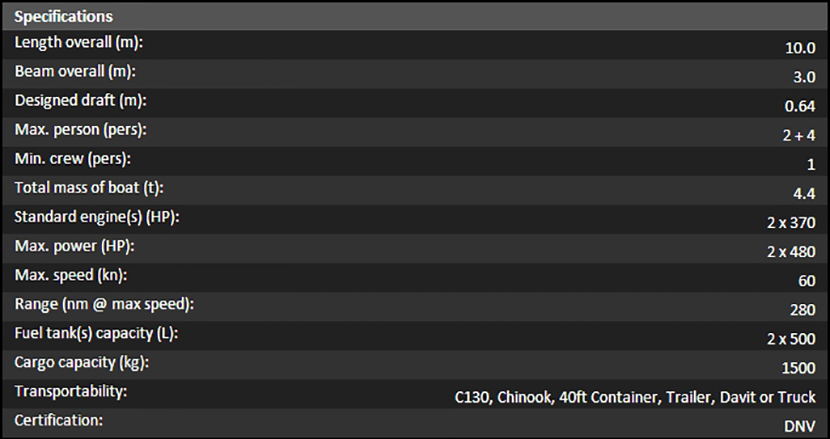This screenshot has height=439, width=830.
Task: Click the Total mass of boat label
Action: [x=88, y=188]
